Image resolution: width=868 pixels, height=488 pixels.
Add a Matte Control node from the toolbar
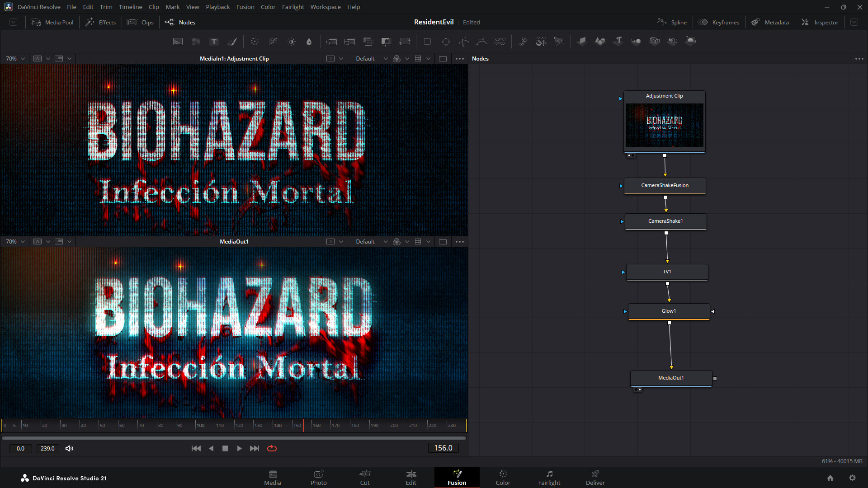coord(386,42)
